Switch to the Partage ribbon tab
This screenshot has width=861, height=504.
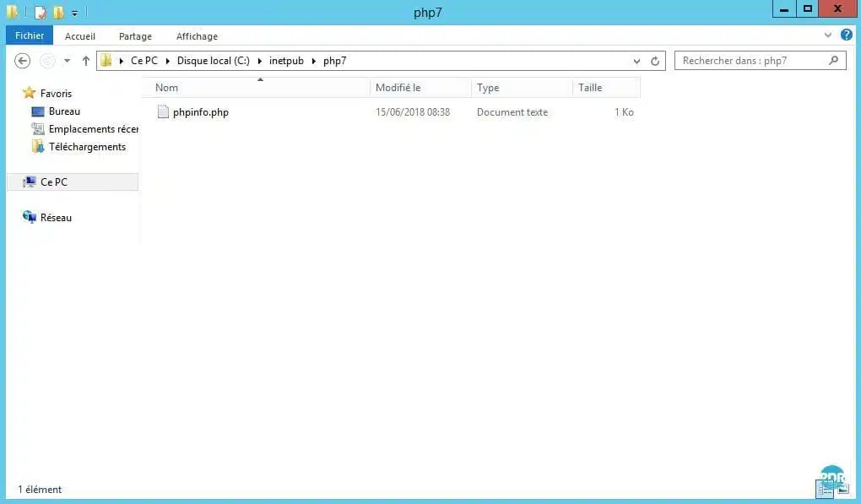pos(135,36)
